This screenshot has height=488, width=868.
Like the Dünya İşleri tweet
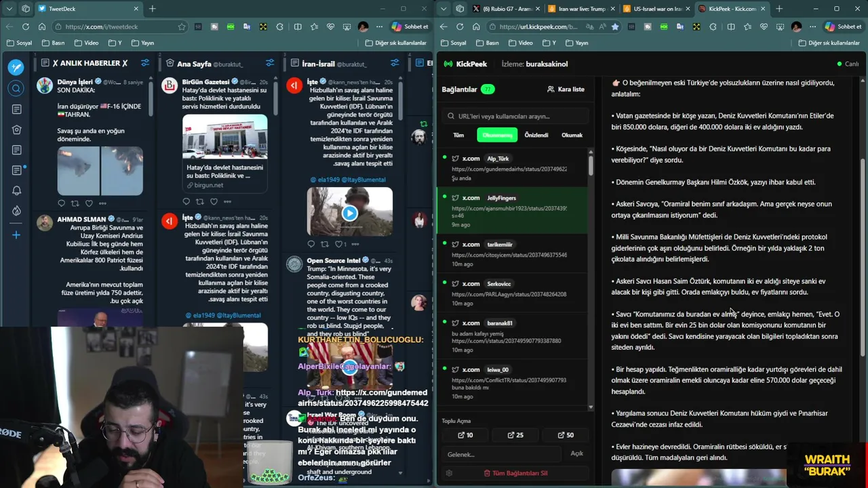click(89, 203)
